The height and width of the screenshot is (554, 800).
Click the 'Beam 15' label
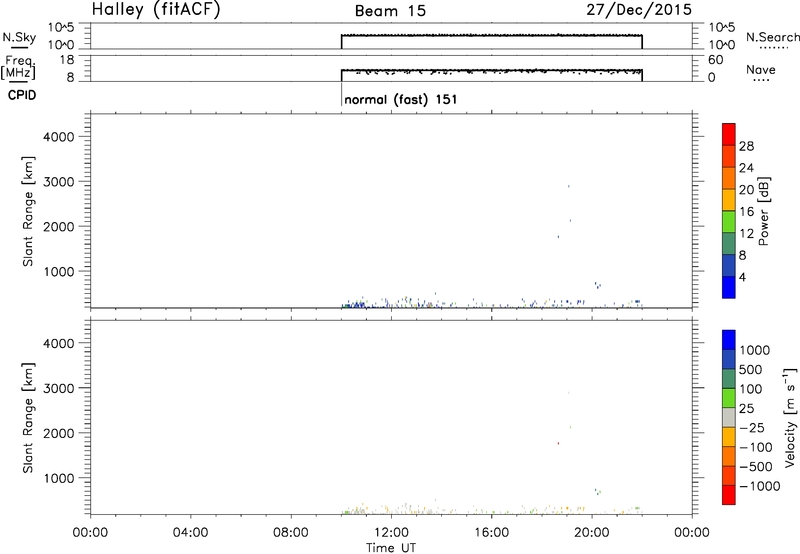[390, 11]
